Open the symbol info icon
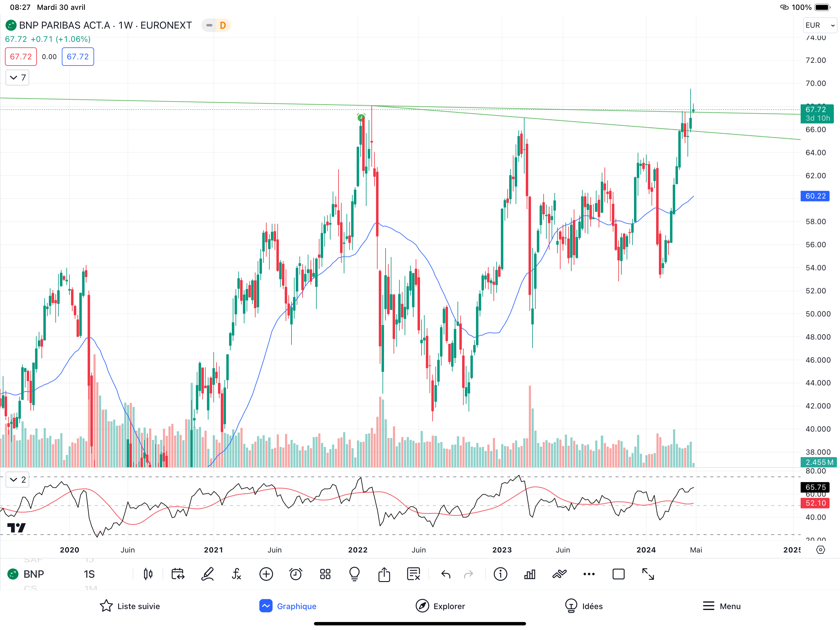 click(x=500, y=574)
